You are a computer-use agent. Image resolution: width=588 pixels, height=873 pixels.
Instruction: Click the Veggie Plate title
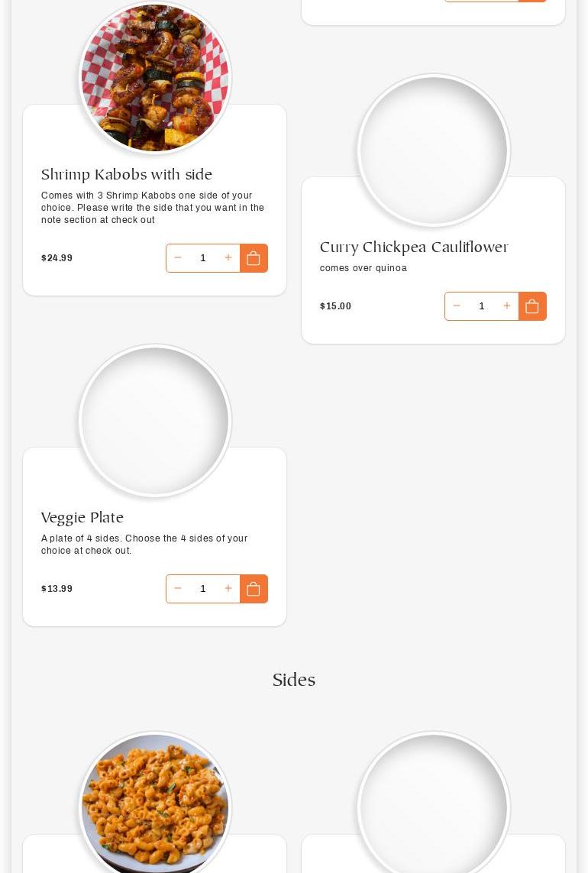(x=82, y=518)
